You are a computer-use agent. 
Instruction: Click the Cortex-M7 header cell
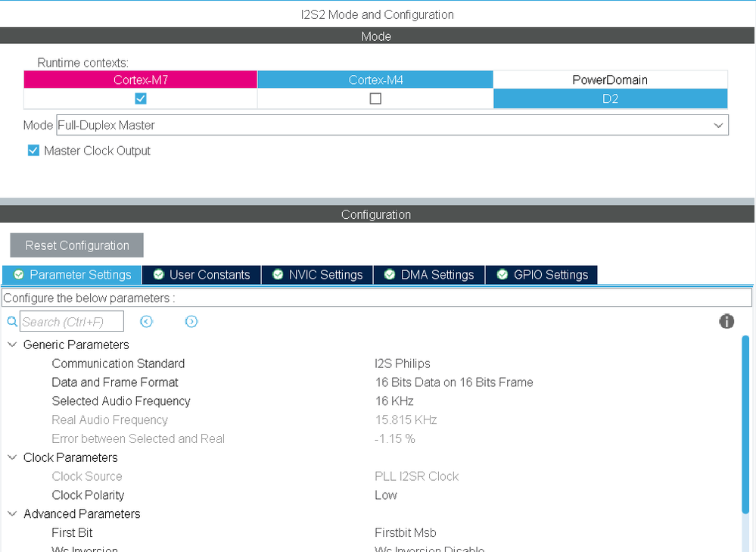click(x=140, y=80)
